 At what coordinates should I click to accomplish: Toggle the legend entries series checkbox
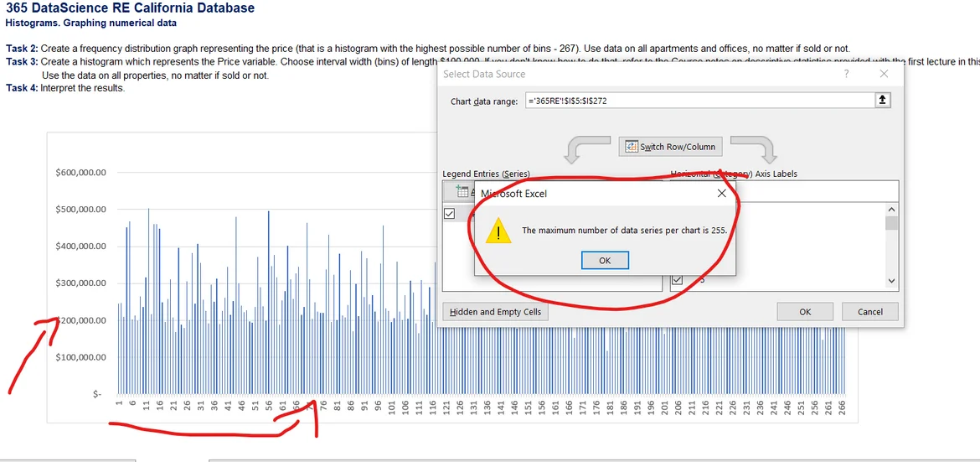(450, 214)
